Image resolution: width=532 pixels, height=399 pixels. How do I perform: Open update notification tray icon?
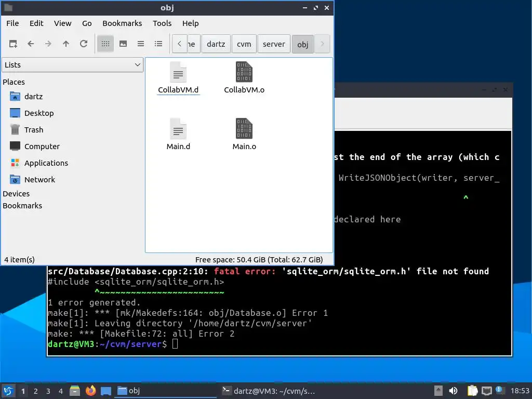(x=499, y=390)
